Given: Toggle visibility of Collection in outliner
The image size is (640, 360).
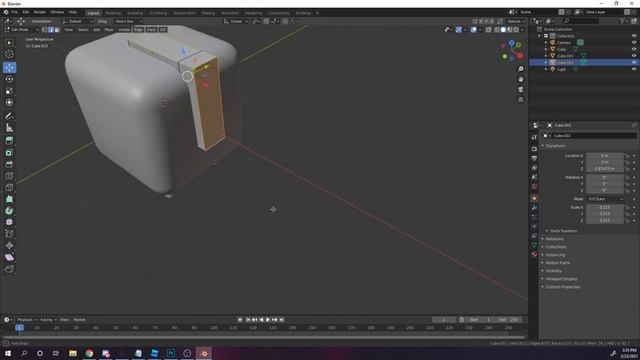Looking at the screenshot, I should coord(634,36).
